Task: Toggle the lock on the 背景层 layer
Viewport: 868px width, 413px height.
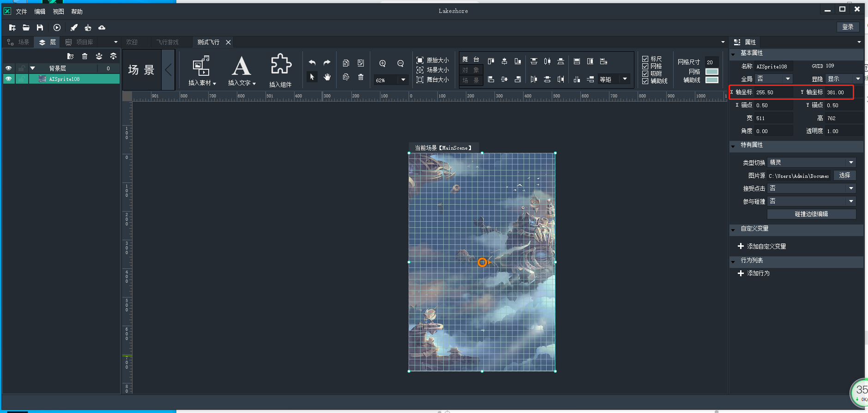Action: [22, 68]
